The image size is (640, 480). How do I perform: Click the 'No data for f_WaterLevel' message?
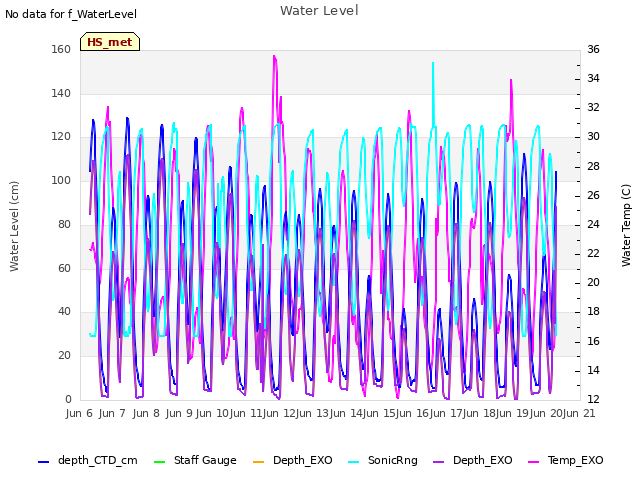point(71,14)
